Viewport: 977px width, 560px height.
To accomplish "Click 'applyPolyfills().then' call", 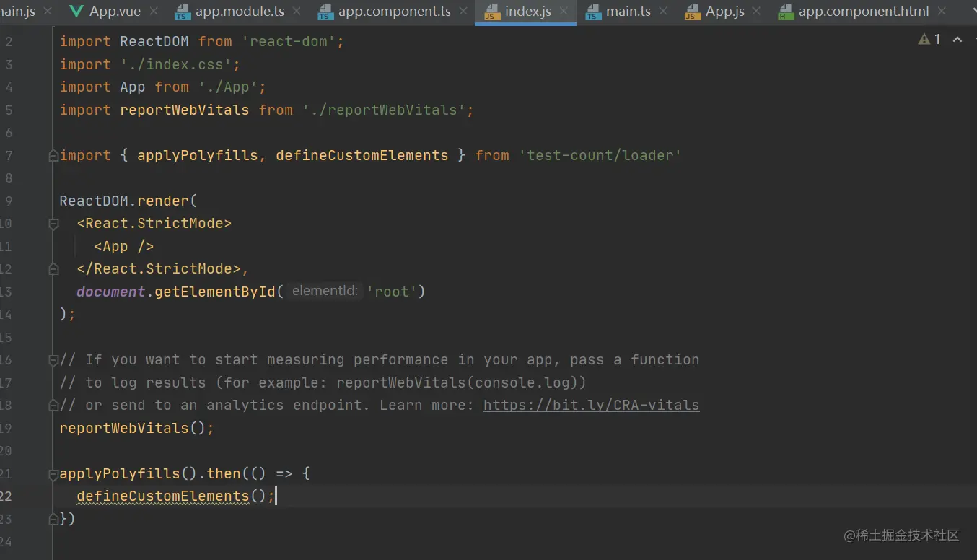I will click(150, 473).
